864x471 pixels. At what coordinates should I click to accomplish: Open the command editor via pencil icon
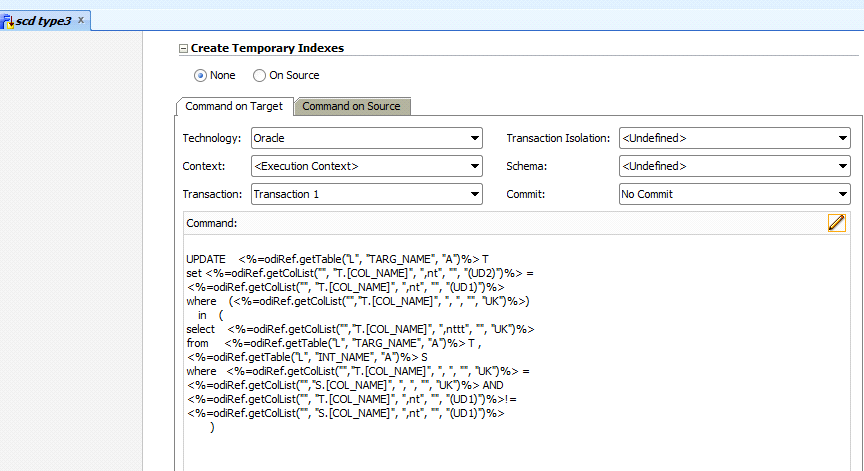coord(836,223)
